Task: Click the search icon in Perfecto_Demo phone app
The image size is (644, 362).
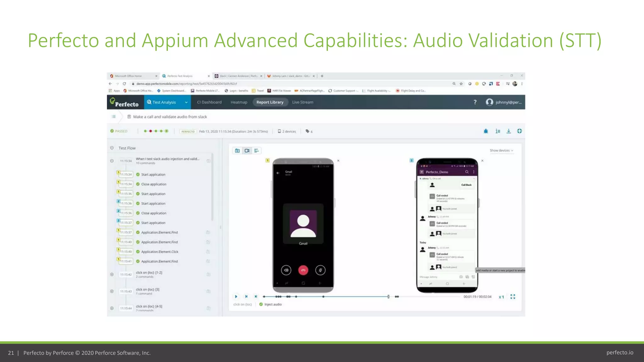Action: tap(467, 172)
